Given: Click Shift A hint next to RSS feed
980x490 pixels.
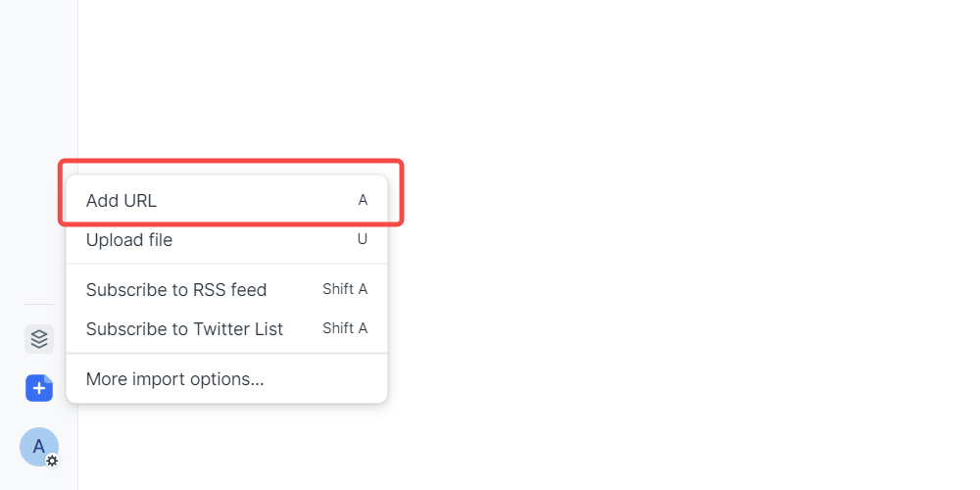Looking at the screenshot, I should [345, 289].
